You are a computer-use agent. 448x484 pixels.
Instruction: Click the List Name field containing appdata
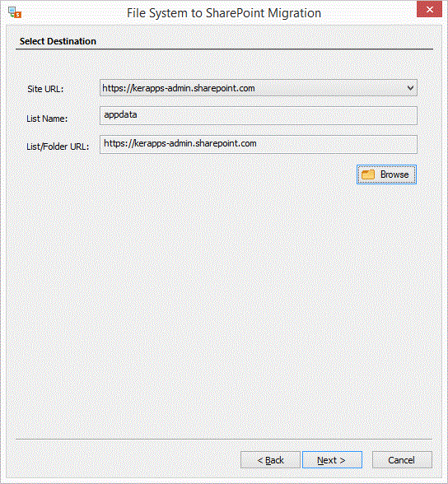[258, 115]
